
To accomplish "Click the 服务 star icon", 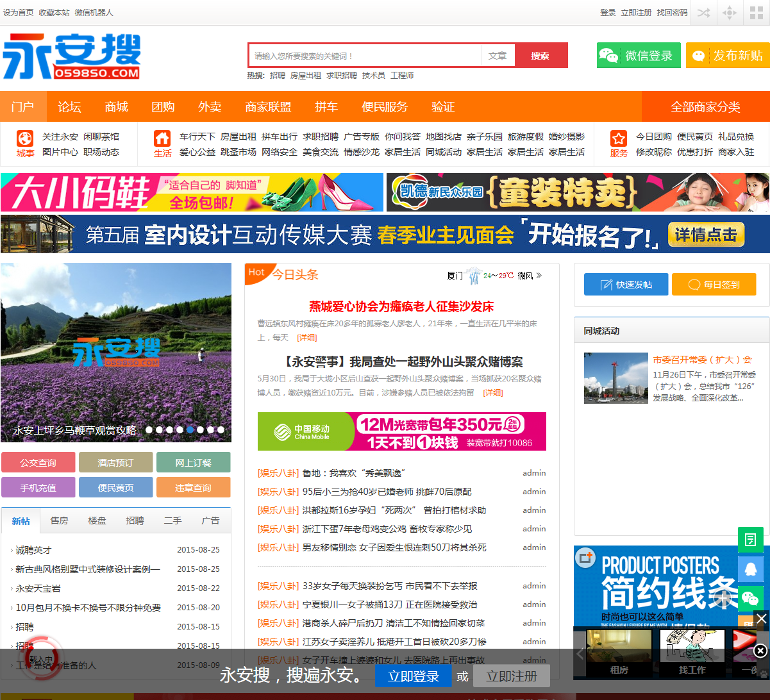I will pos(619,138).
